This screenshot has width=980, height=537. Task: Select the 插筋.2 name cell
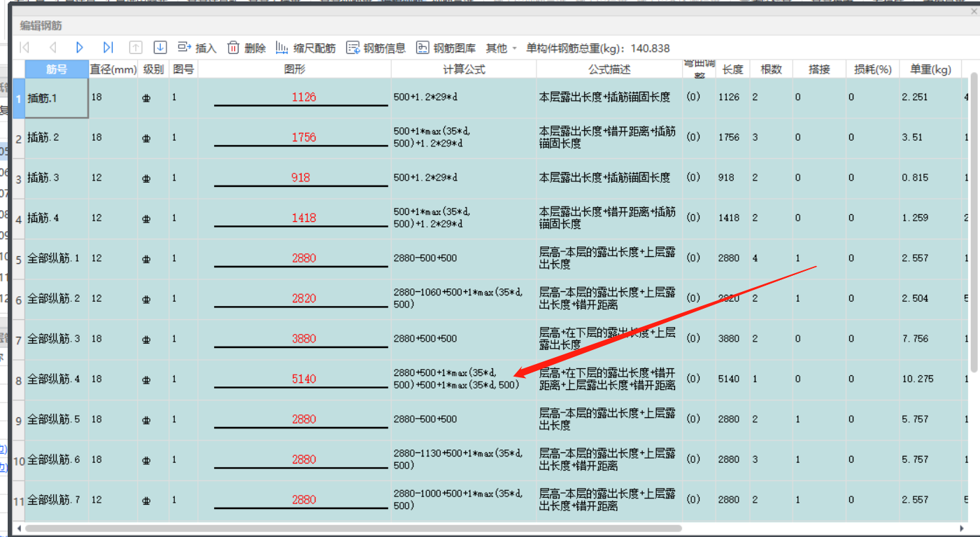click(x=57, y=137)
